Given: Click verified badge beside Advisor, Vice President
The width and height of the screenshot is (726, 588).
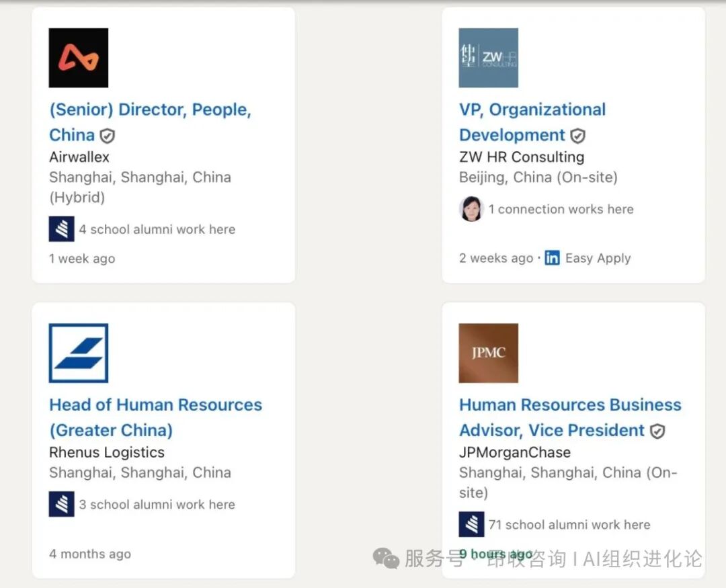Looking at the screenshot, I should (x=657, y=431).
